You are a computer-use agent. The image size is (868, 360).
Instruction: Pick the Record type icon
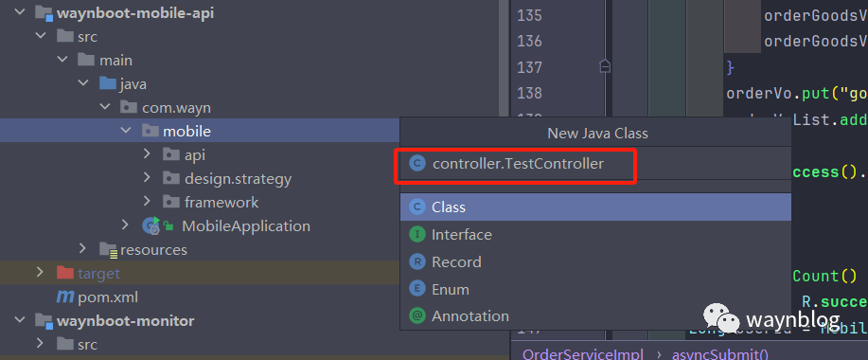click(416, 262)
